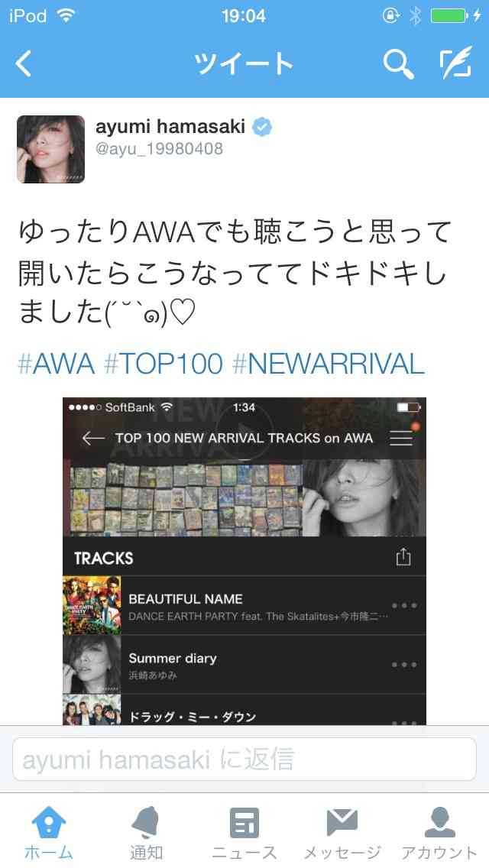Image resolution: width=489 pixels, height=868 pixels.
Task: View the attached AWA screenshot image
Action: click(x=244, y=561)
